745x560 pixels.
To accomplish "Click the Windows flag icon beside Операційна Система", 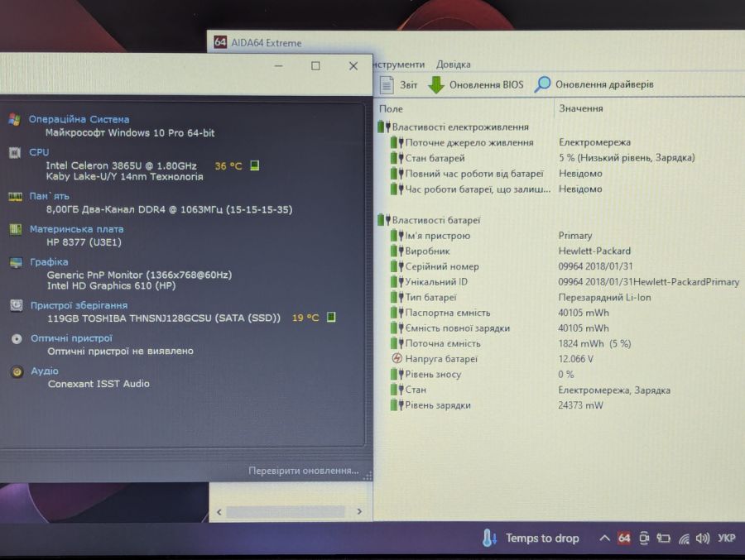I will [14, 119].
